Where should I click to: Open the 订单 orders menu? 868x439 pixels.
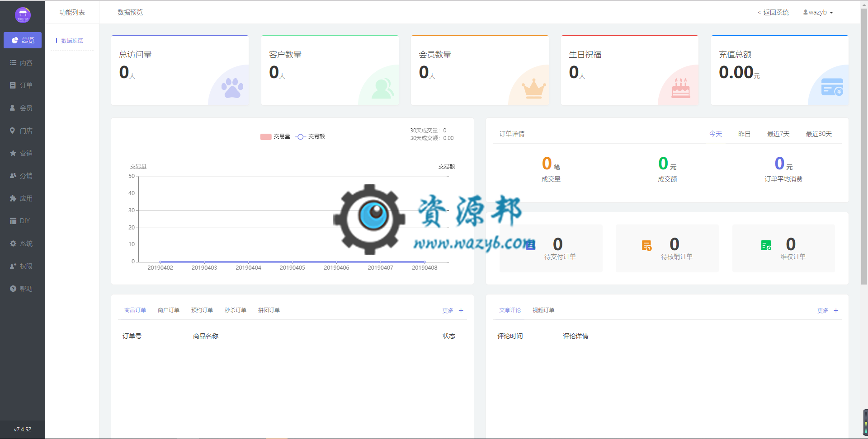pos(23,85)
